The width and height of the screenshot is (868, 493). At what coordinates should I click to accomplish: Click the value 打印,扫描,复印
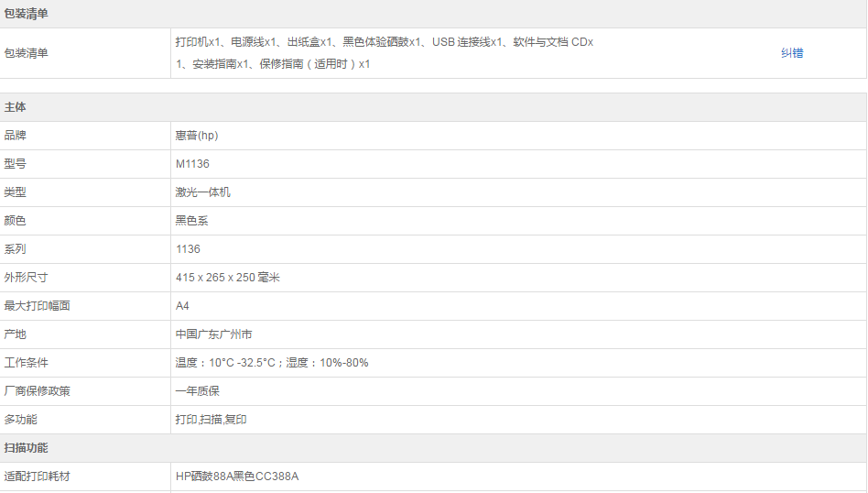pyautogui.click(x=211, y=420)
